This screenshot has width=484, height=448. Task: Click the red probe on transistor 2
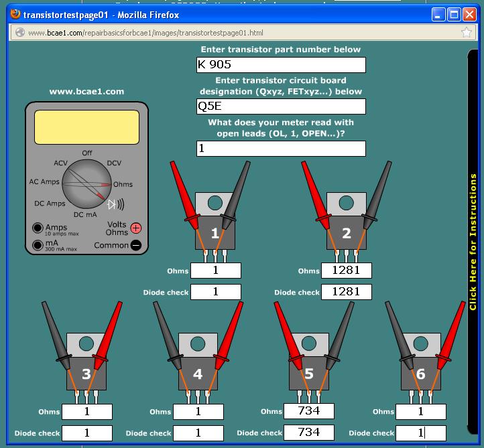[x=316, y=196]
